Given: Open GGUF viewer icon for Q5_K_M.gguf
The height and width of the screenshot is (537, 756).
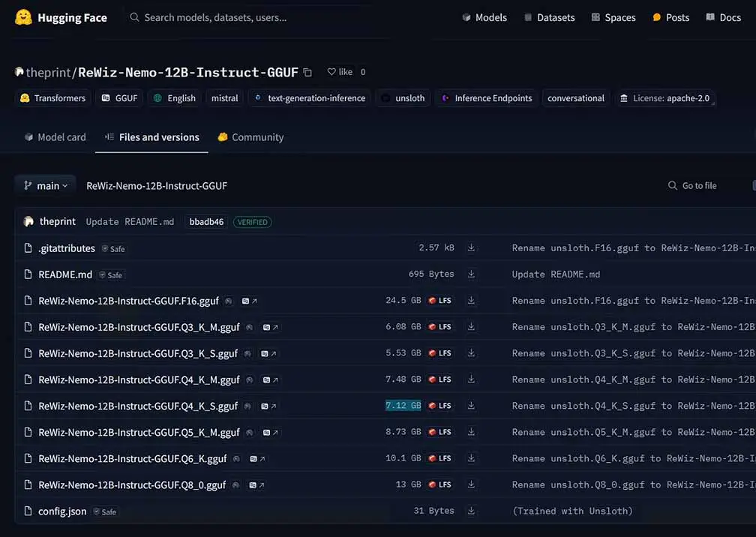Looking at the screenshot, I should pos(270,433).
